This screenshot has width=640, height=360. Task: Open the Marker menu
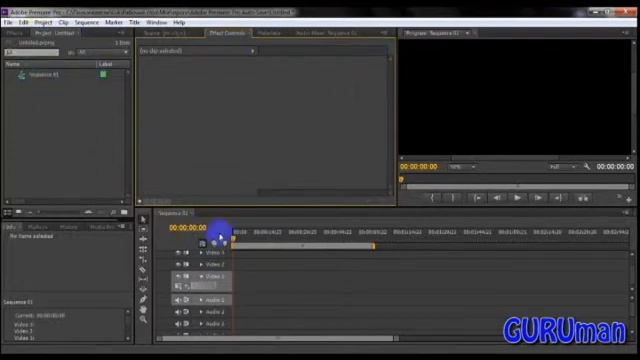(x=114, y=22)
